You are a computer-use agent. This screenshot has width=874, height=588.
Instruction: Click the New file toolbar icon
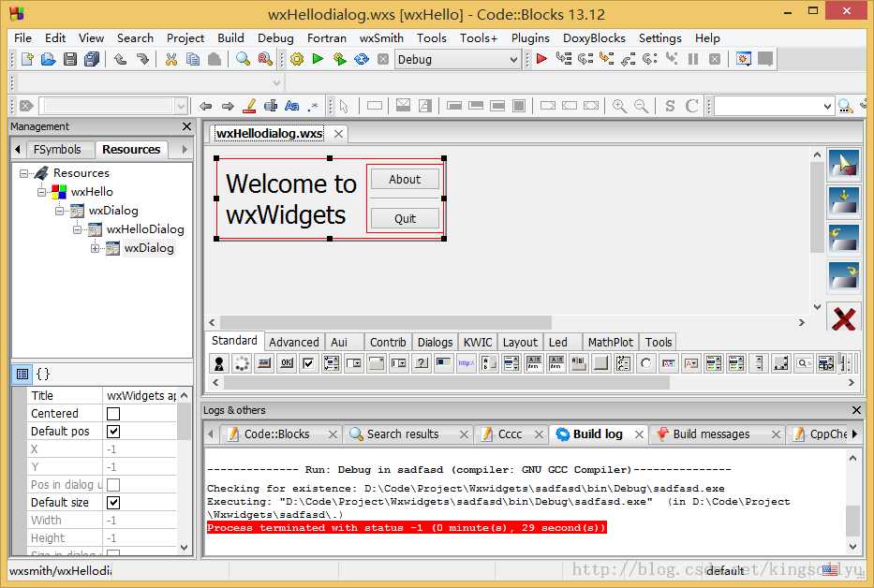27,59
